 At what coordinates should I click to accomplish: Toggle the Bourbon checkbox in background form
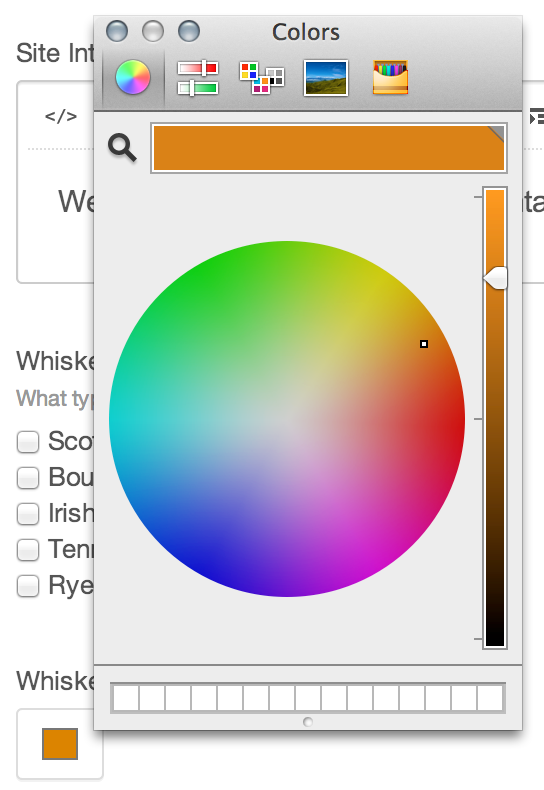click(x=28, y=478)
